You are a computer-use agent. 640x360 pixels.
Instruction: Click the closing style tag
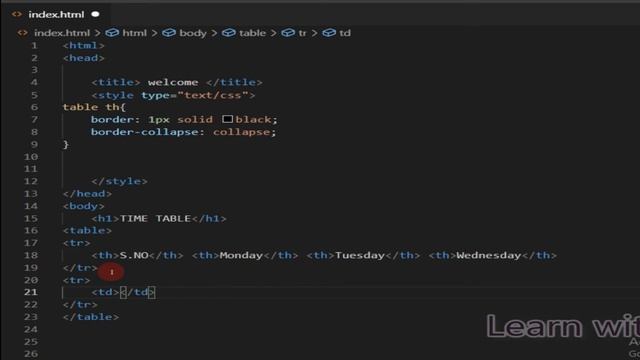click(120, 181)
